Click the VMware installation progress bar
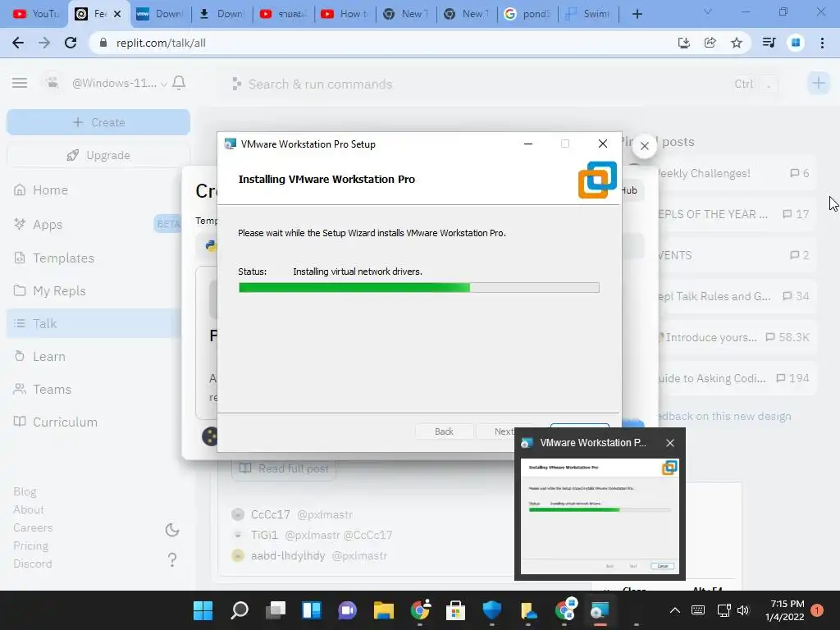Image resolution: width=840 pixels, height=630 pixels. [419, 288]
